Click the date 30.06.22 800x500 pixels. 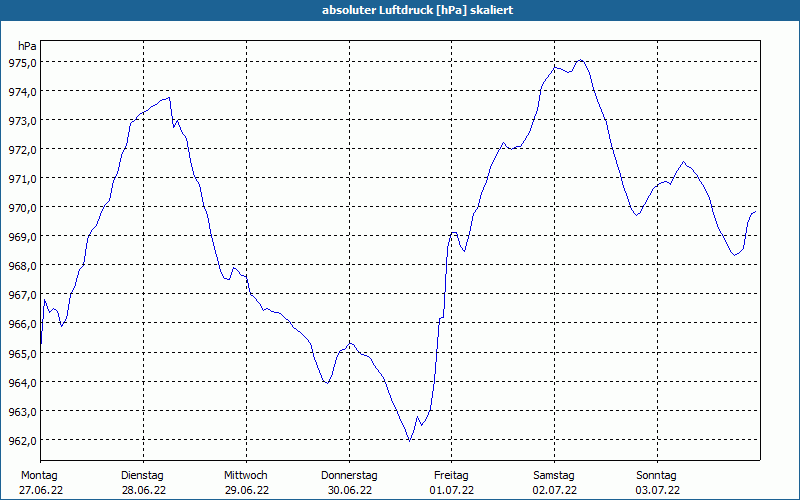349,490
